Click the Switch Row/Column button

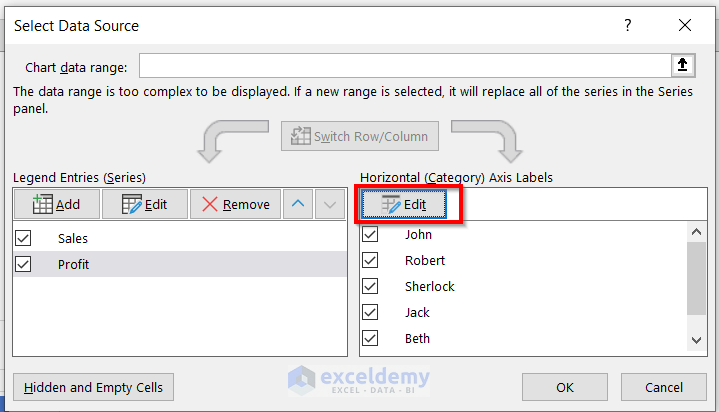click(x=360, y=136)
